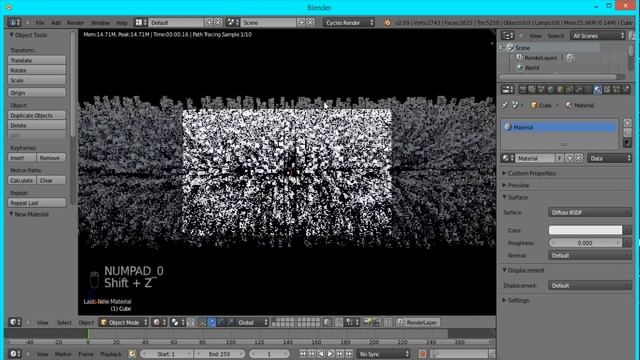
Task: Open the Cycles Render engine dropdown
Action: point(349,23)
